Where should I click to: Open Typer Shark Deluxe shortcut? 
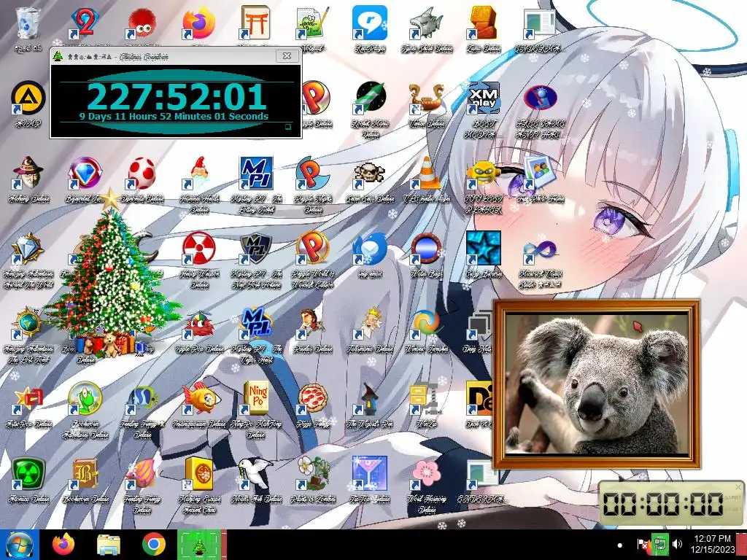426,23
